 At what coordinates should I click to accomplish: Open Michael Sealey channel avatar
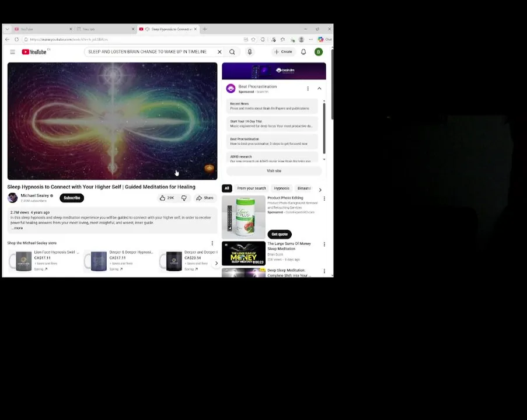[12, 198]
